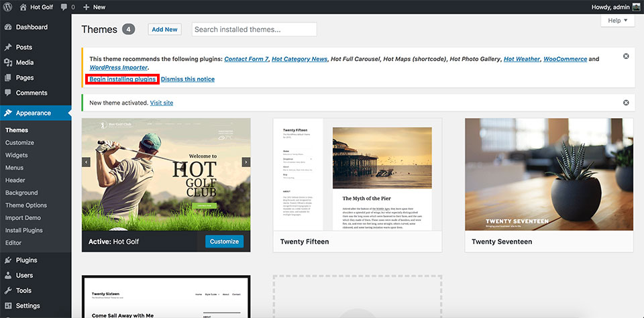
Task: Open the Contact Form 7 plugin link
Action: tap(246, 59)
